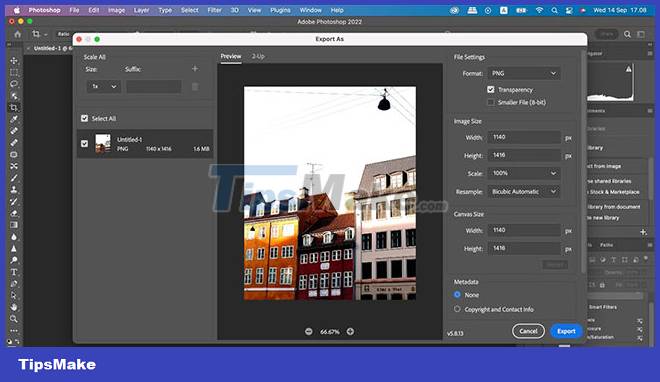Select the Crop tool in the toolbar
This screenshot has height=382, width=660.
(14, 108)
